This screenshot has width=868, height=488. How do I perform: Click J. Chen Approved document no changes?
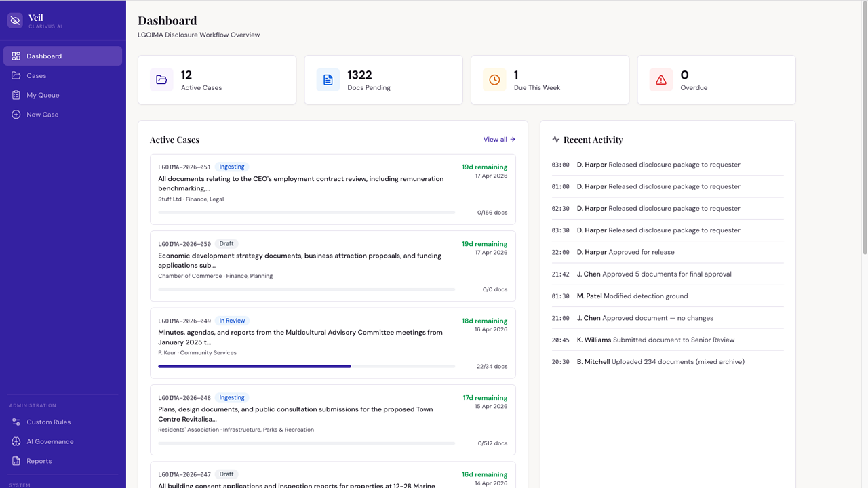coord(667,318)
